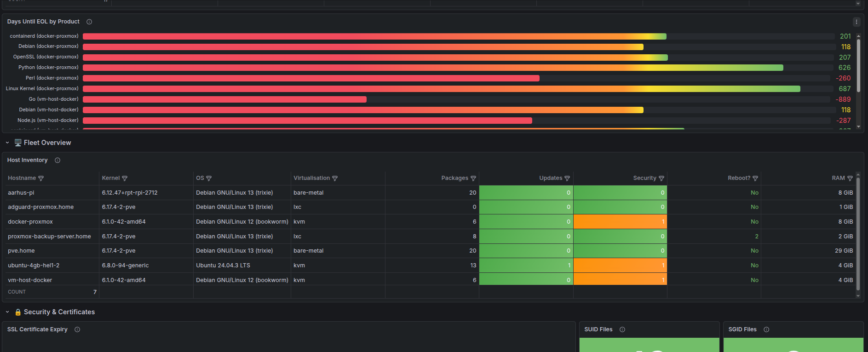Sort table by Packages column header
Screen dimensions: 868x352
(x=454, y=178)
